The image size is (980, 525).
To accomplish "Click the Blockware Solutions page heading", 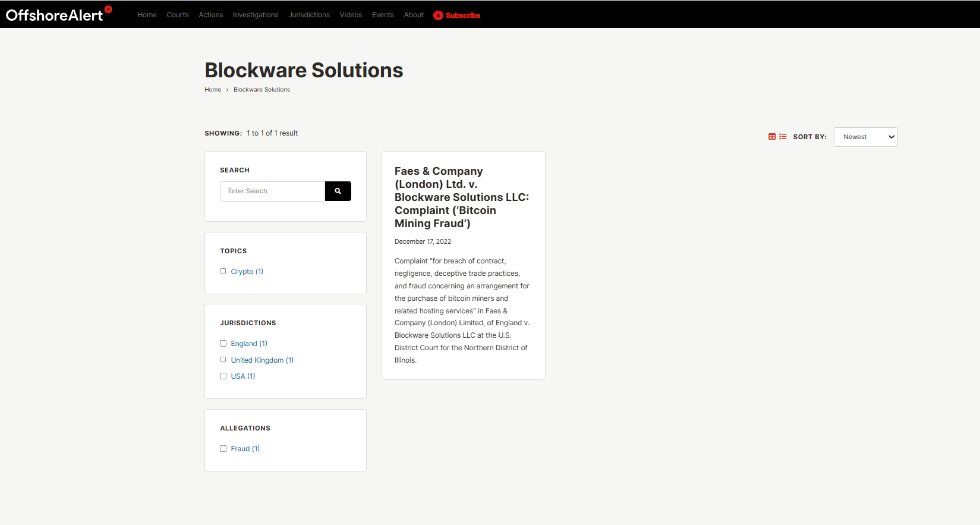I will click(x=304, y=70).
